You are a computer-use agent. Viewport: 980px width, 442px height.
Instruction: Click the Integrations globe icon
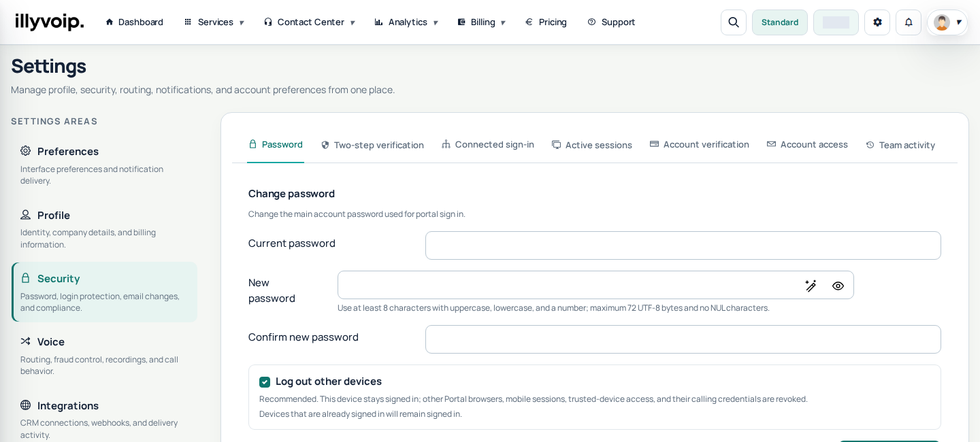pos(26,405)
